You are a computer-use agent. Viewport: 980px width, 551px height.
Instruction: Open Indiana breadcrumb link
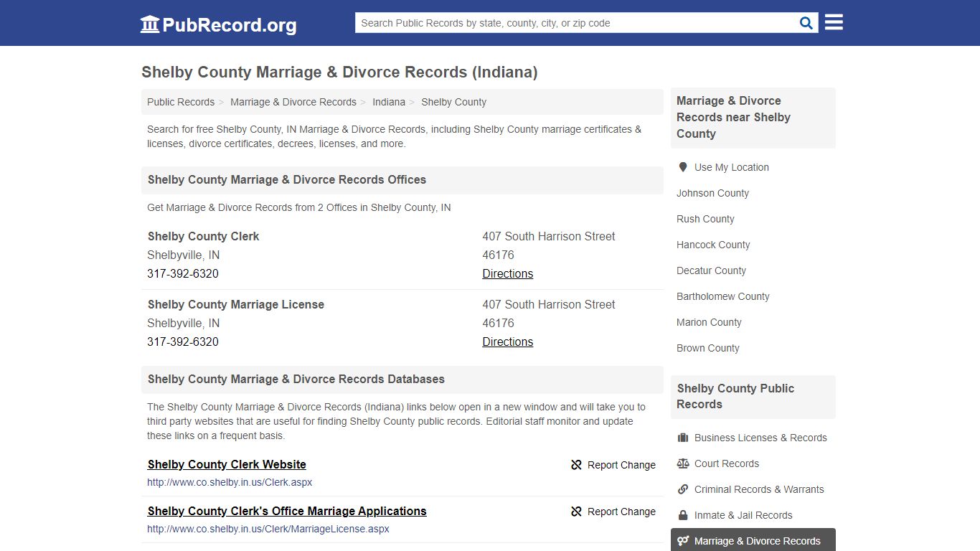point(389,102)
